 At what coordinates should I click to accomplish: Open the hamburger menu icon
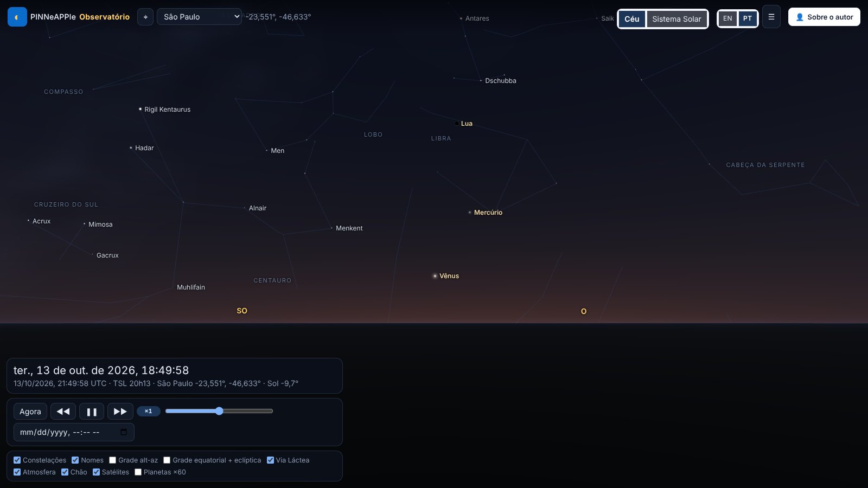pos(771,17)
